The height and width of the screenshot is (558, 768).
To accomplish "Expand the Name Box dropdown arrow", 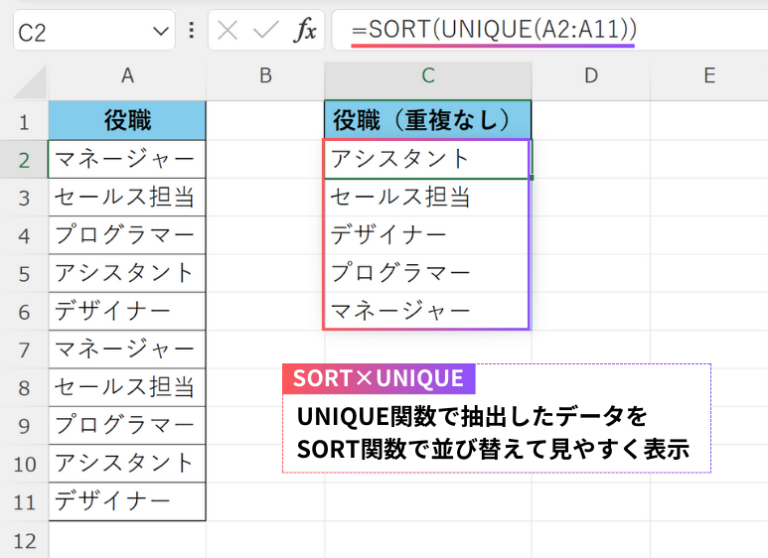I will [x=161, y=31].
